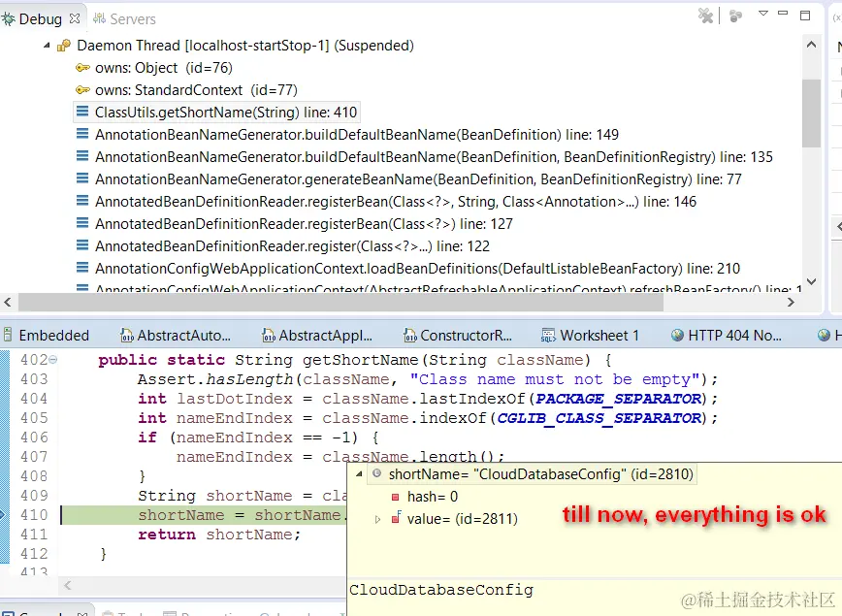Select registerBean line 127 stack frame
842x616 pixels.
coord(304,224)
